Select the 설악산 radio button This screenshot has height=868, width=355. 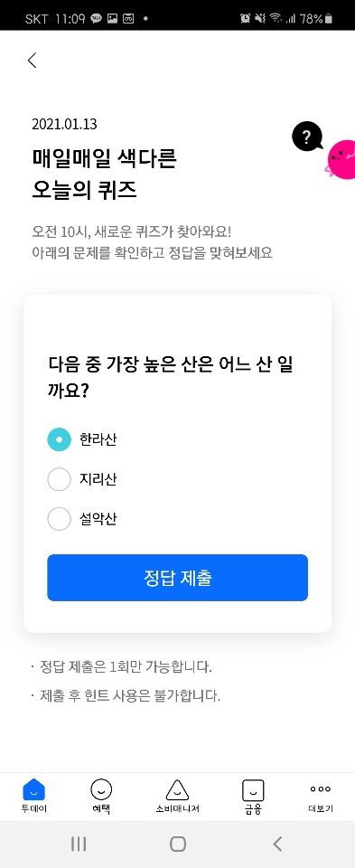point(60,519)
